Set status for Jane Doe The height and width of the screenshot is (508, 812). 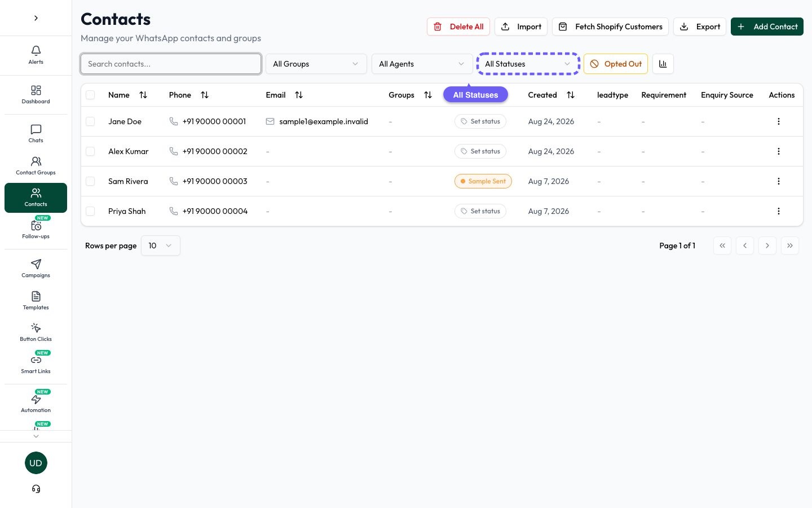[480, 121]
